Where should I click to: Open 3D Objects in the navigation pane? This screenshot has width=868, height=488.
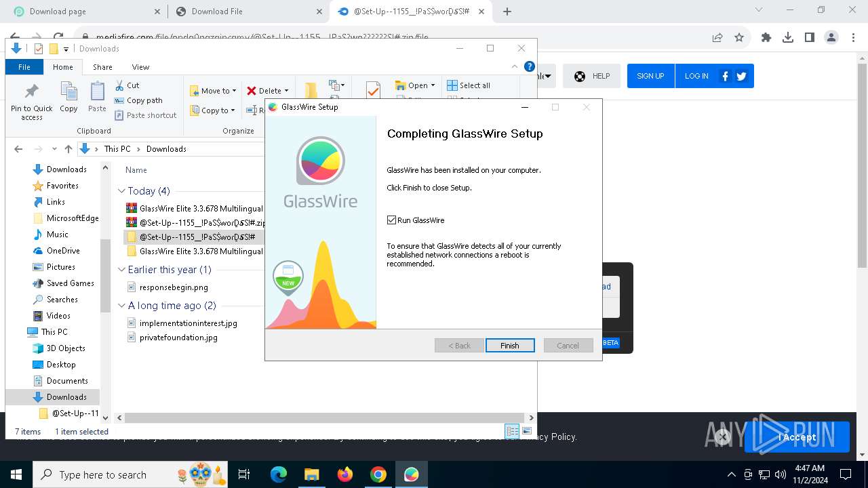pyautogui.click(x=66, y=348)
